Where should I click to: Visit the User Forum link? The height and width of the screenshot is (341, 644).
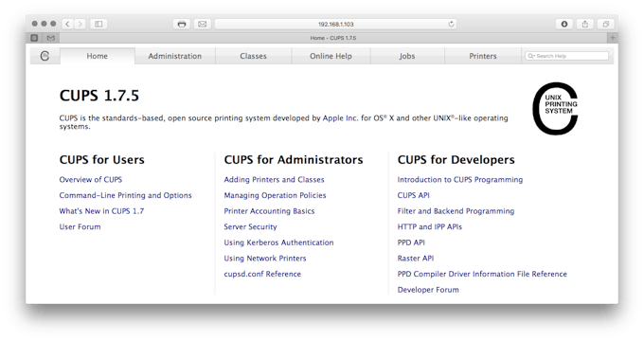coord(80,226)
